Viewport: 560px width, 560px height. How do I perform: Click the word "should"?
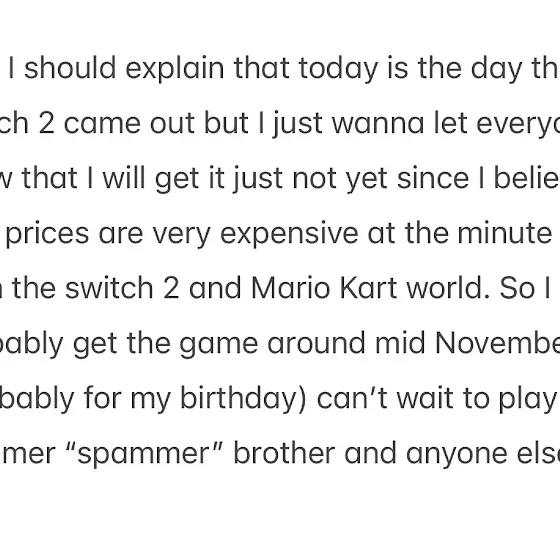tap(70, 68)
